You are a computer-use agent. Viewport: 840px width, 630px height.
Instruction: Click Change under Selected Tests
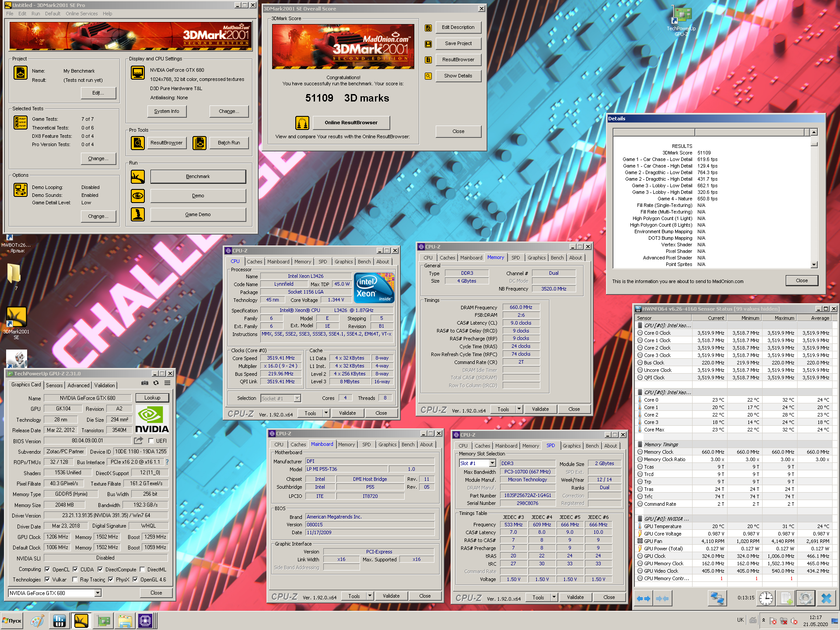[98, 159]
